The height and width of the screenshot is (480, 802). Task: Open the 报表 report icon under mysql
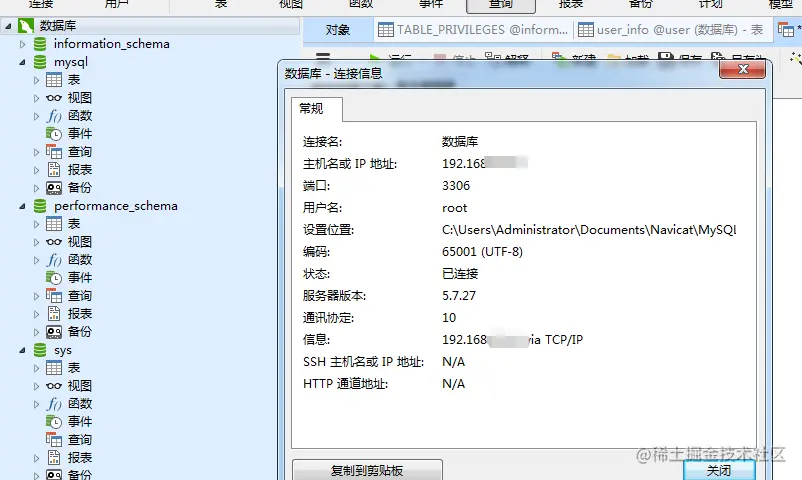click(54, 170)
